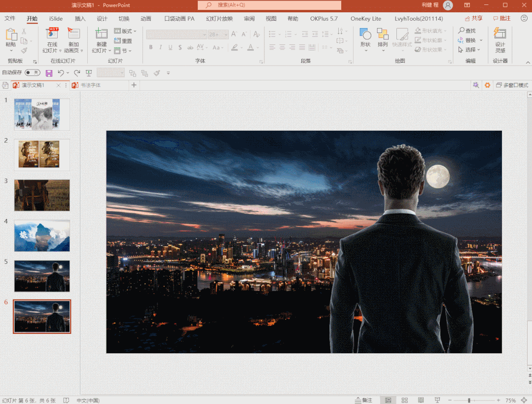Click the zoom slider in status bar
This screenshot has height=404, width=532.
[469, 400]
